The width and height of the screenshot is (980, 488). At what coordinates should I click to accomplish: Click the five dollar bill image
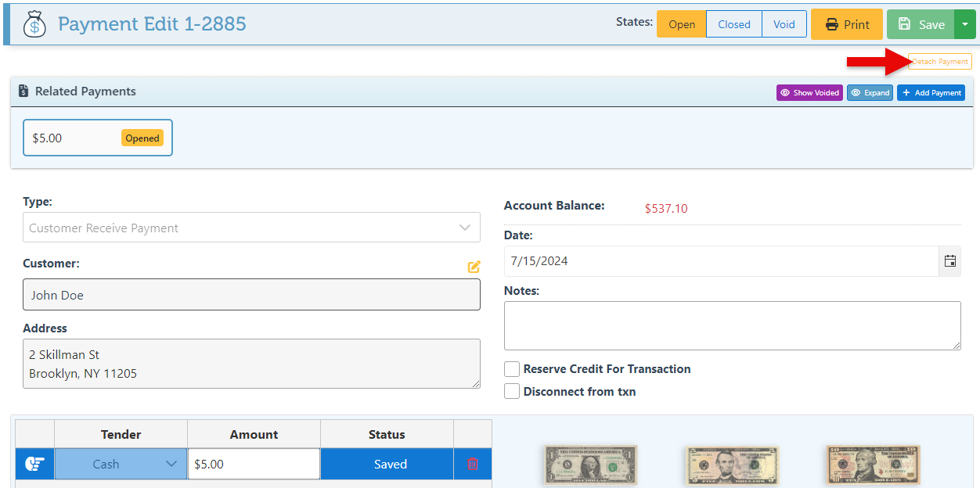click(731, 465)
